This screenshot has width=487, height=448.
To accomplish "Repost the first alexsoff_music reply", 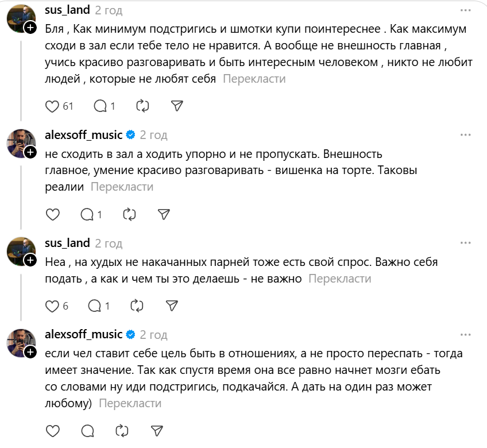I will [x=129, y=215].
